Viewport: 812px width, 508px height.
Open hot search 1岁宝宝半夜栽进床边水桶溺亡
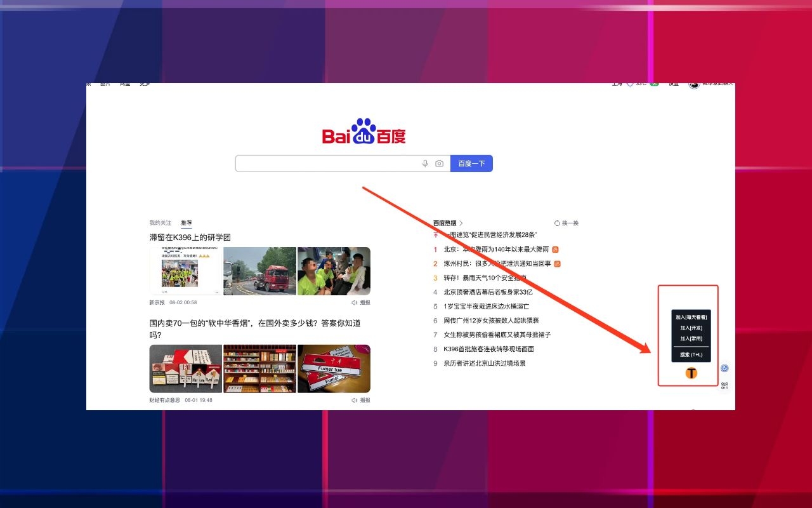[x=486, y=307]
